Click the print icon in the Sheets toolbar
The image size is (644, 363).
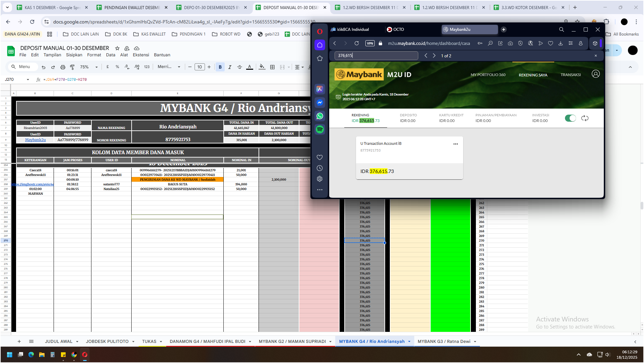pyautogui.click(x=63, y=67)
